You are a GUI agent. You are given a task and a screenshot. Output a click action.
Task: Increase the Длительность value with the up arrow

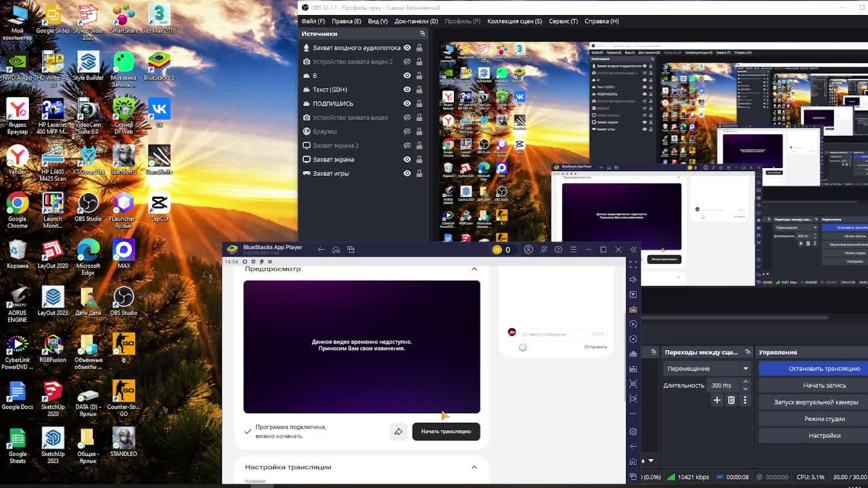click(745, 381)
